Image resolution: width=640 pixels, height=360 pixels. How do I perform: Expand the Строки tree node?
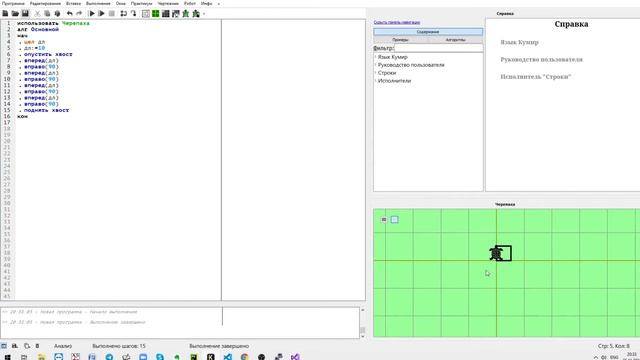tap(376, 73)
